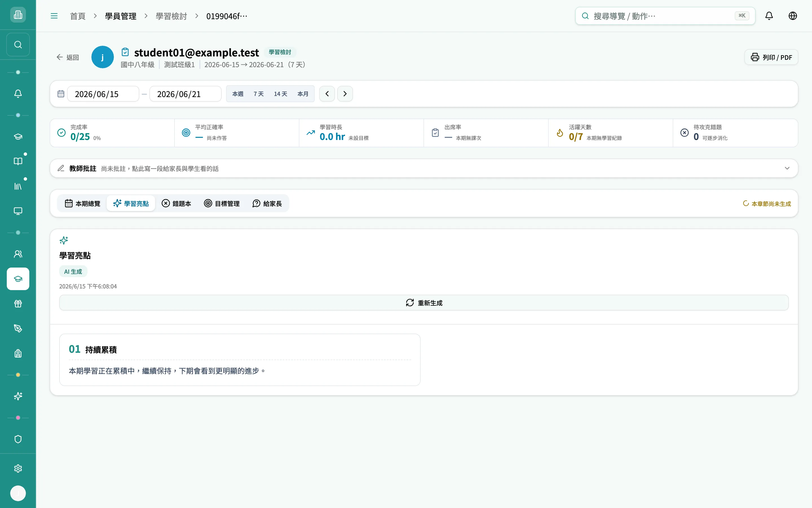Click the 測試班級1 class label
Image resolution: width=812 pixels, height=508 pixels.
pyautogui.click(x=179, y=65)
